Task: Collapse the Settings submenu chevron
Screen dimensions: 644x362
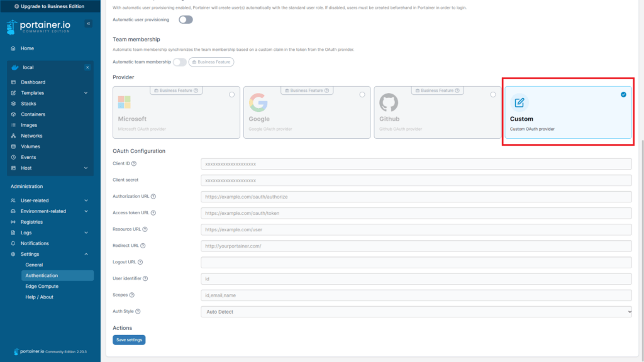Action: pyautogui.click(x=86, y=254)
